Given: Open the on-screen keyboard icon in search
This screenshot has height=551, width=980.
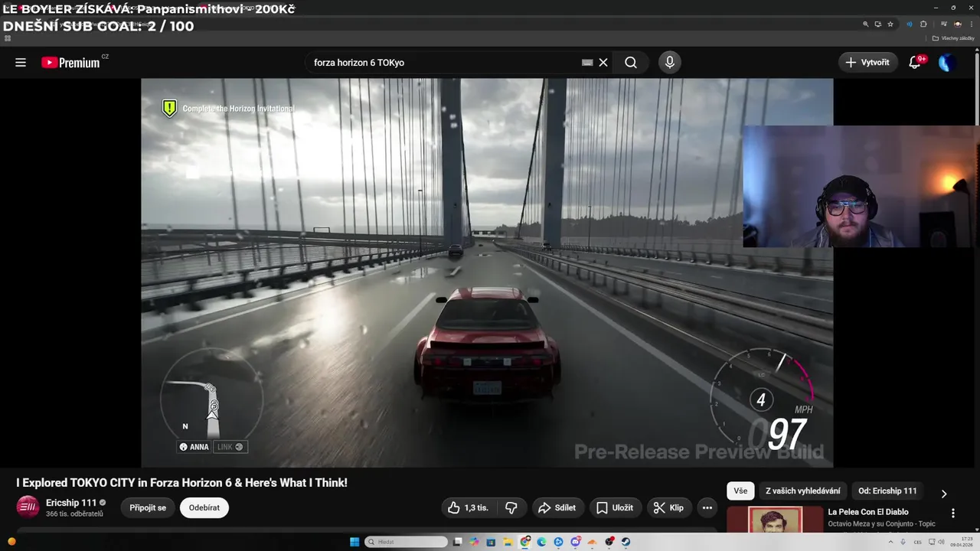Looking at the screenshot, I should click(x=587, y=63).
